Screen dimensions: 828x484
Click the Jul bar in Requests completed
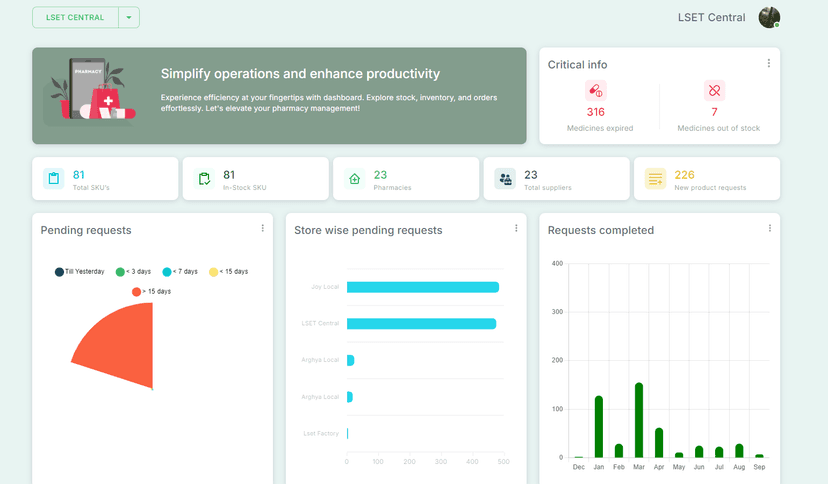[x=719, y=452]
